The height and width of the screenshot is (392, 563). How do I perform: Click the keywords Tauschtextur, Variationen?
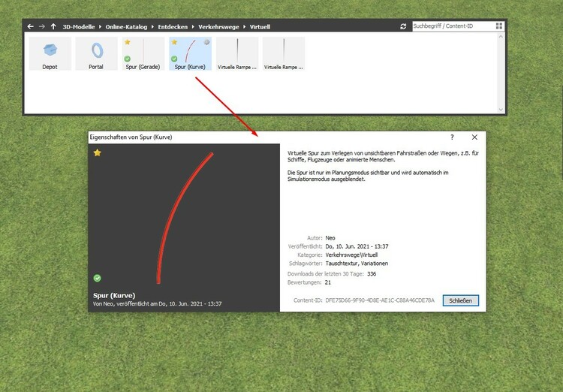point(357,264)
